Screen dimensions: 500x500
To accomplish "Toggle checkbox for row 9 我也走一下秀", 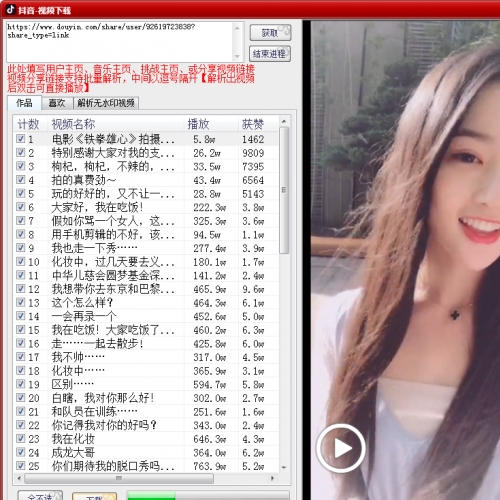I will tap(21, 248).
